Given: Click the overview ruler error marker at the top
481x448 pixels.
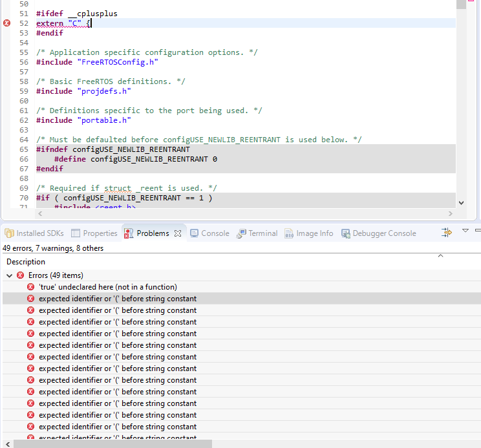Looking at the screenshot, I should (x=471, y=1).
